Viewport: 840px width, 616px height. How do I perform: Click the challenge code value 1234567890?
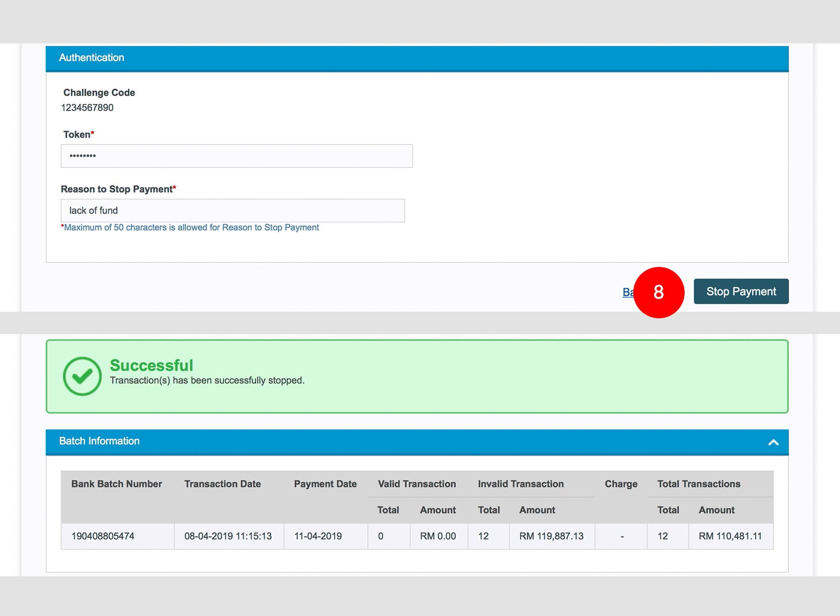point(87,108)
